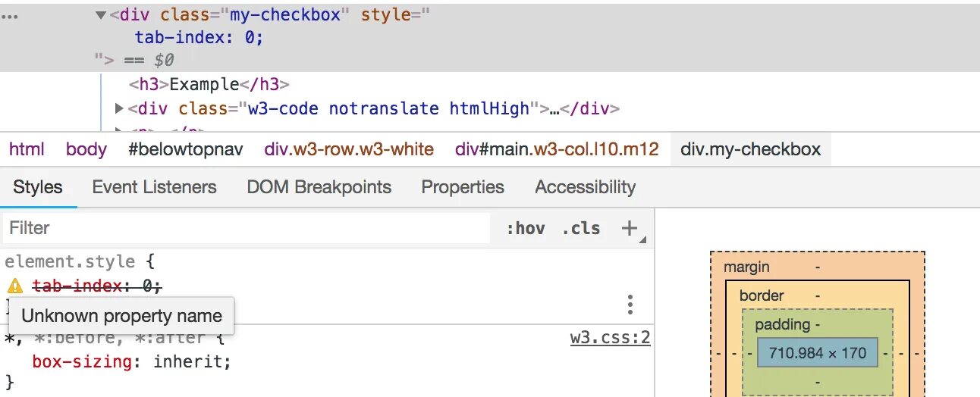Toggle the .cls class editor
Image resolution: width=980 pixels, height=397 pixels.
[x=580, y=228]
